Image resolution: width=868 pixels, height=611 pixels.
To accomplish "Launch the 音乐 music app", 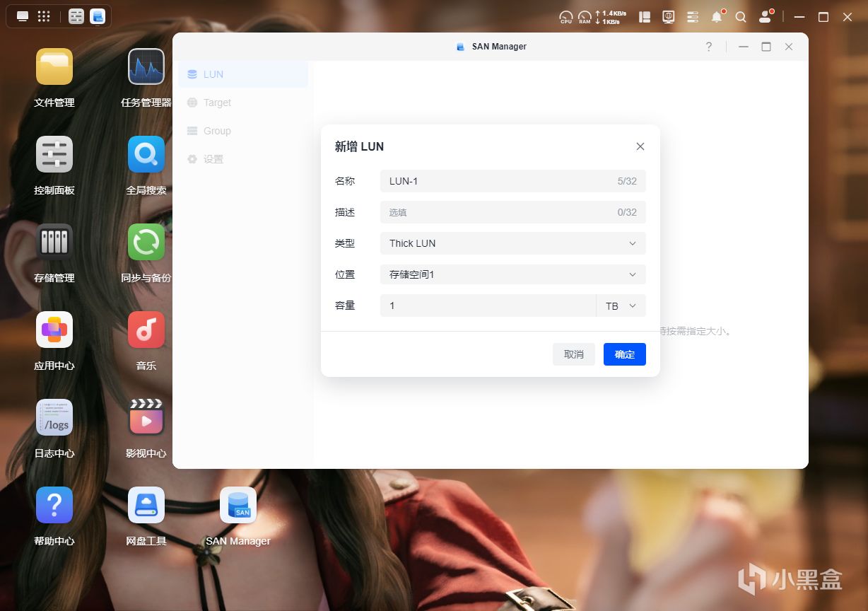I will 146,330.
